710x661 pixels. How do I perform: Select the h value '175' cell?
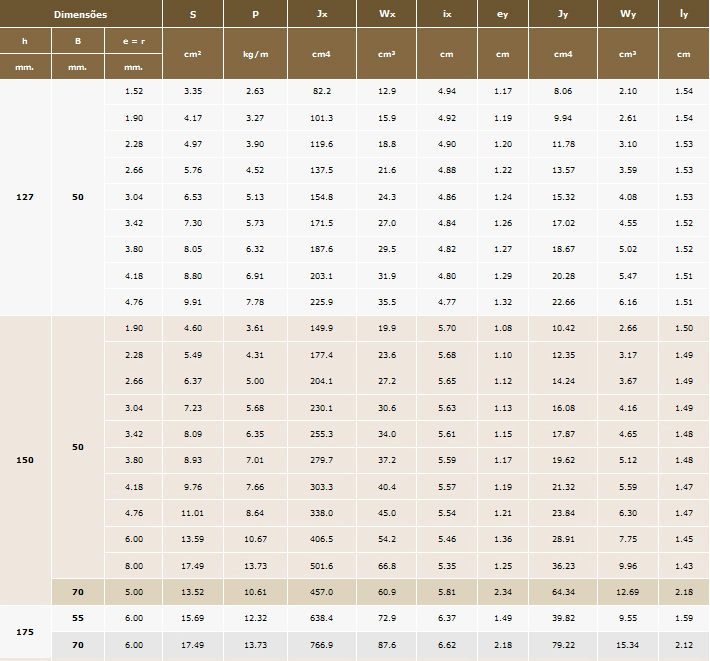point(25,632)
